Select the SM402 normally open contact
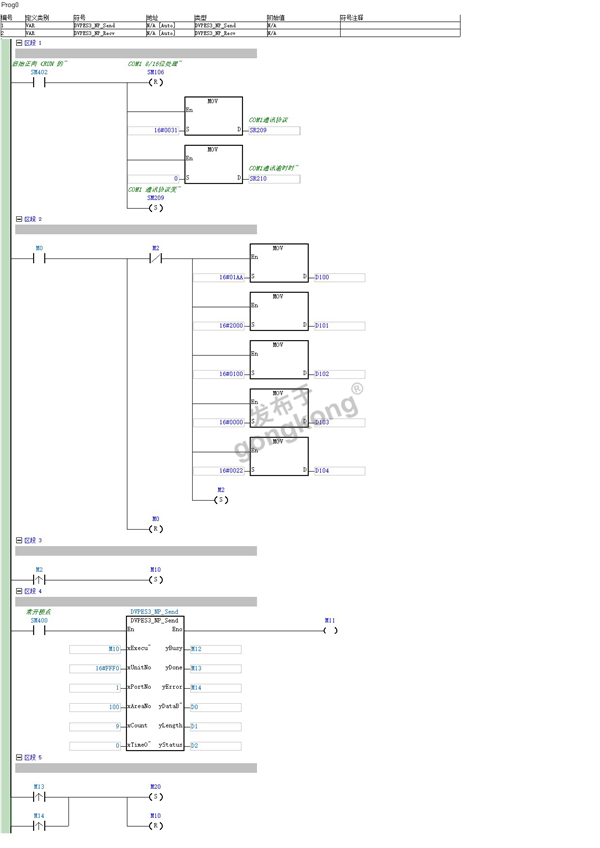 [x=39, y=83]
